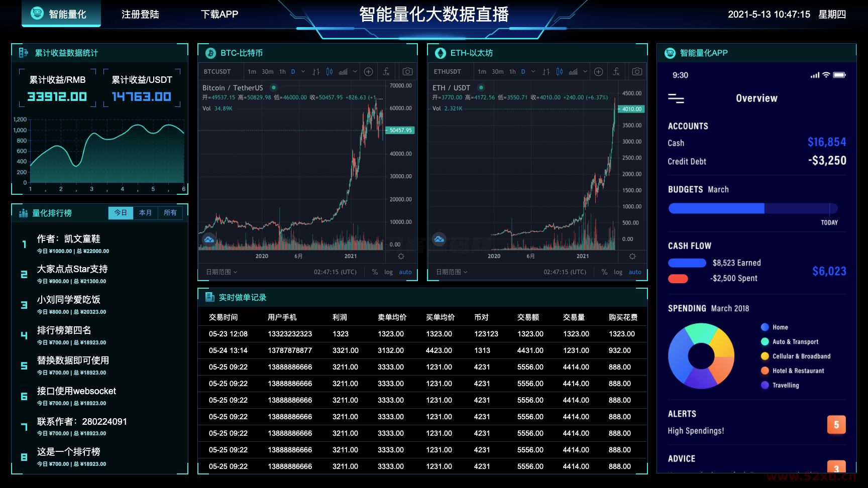The width and height of the screenshot is (868, 488).
Task: Open the 日期范围 dropdown under BTC chart
Action: (x=220, y=272)
